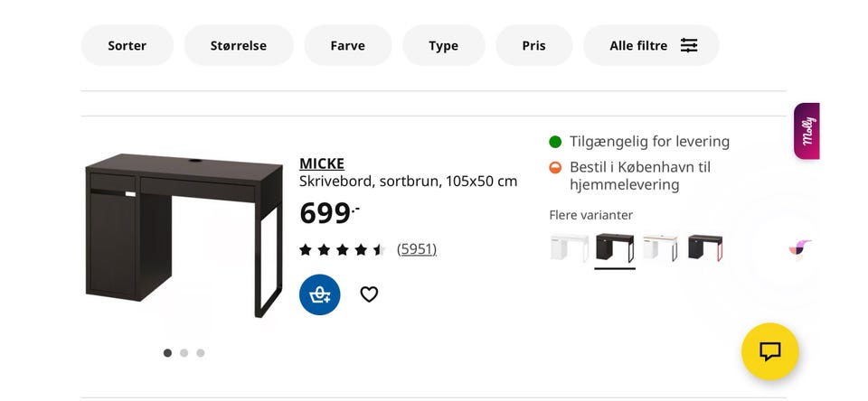868x401 pixels.
Task: Expand the Størrelse filter
Action: (239, 45)
